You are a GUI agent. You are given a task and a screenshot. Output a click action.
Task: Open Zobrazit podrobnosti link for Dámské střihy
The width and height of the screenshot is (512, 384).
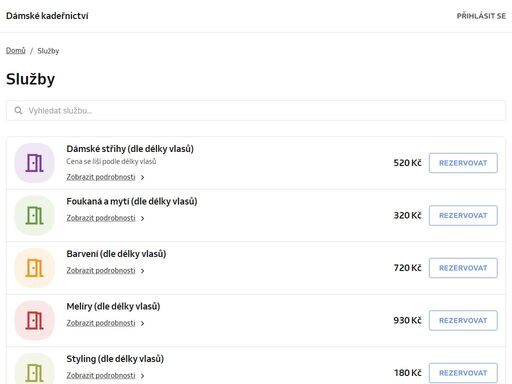coord(101,177)
